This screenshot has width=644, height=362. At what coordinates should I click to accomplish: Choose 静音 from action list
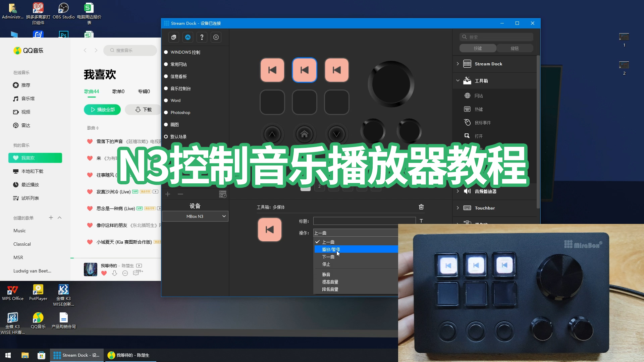coord(356,275)
